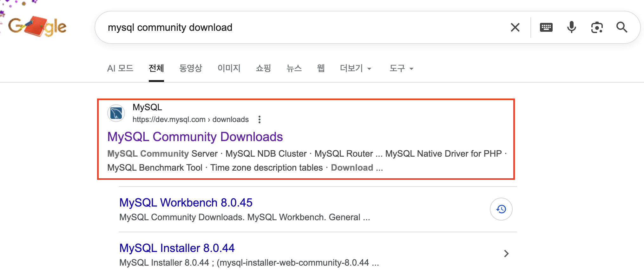Click the MySQL site name above URL
Image resolution: width=644 pixels, height=272 pixels.
[x=147, y=107]
